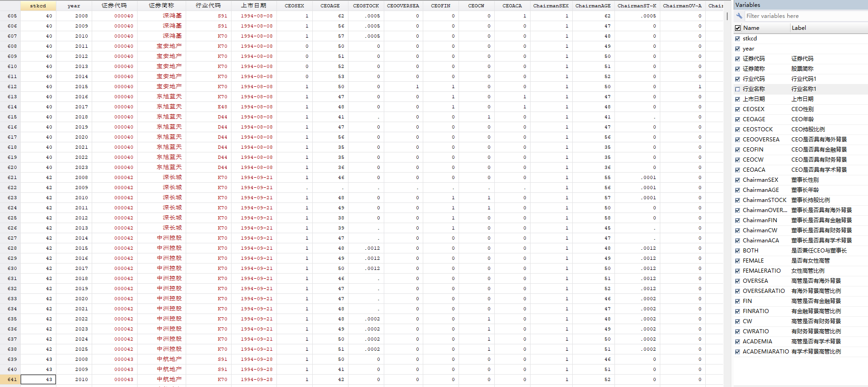Select the FINRATIO variable in list
The image size is (868, 387).
pyautogui.click(x=756, y=311)
